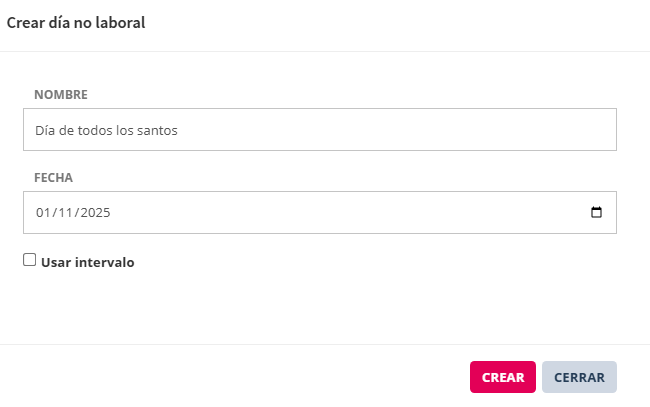Click the FECHA field label

(54, 178)
